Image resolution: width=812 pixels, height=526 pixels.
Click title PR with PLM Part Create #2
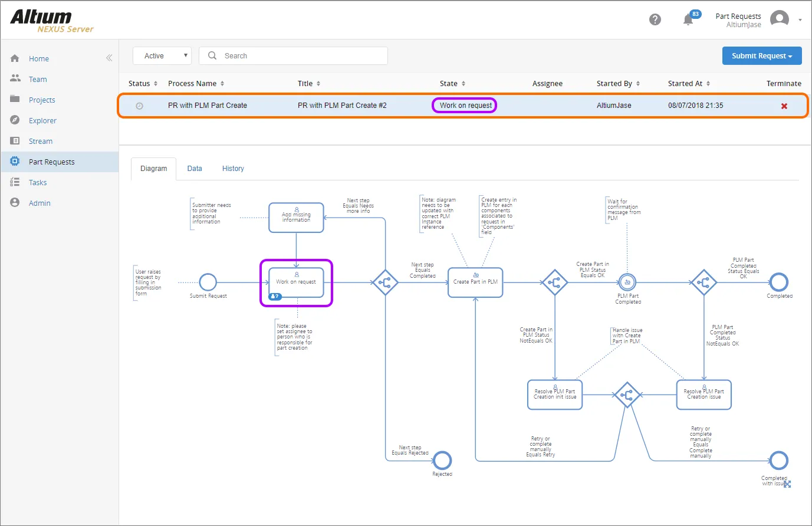pyautogui.click(x=342, y=106)
